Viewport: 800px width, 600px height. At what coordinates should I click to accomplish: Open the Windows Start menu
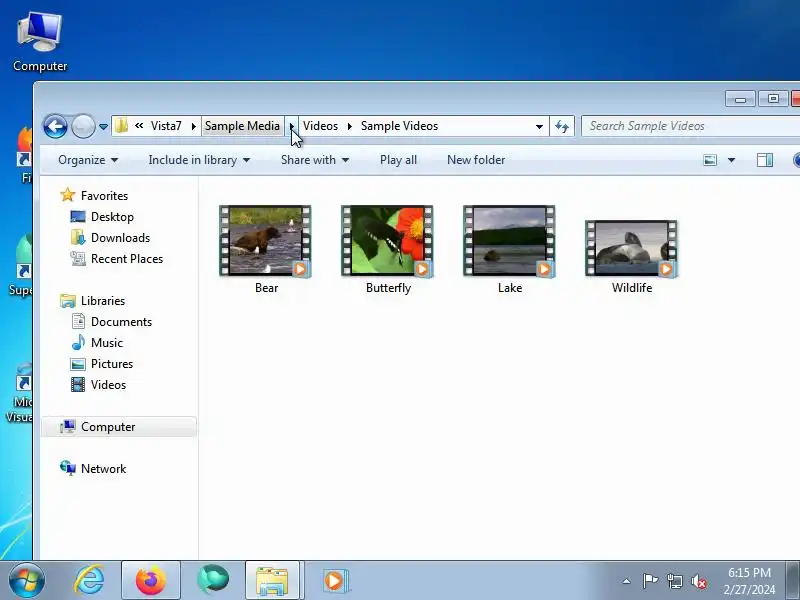click(x=26, y=580)
